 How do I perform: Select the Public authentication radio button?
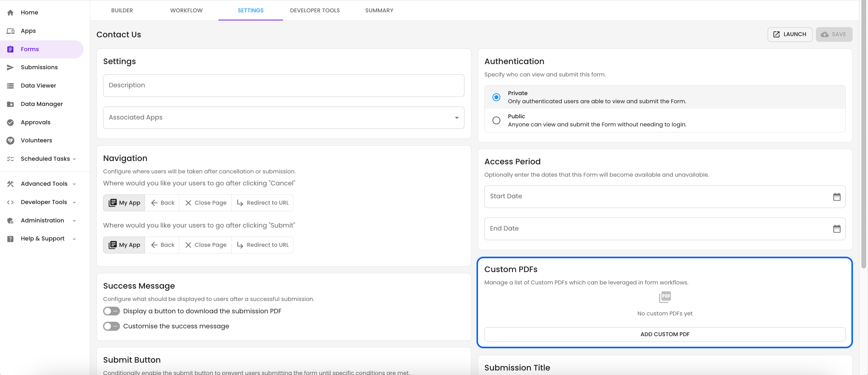coord(496,120)
